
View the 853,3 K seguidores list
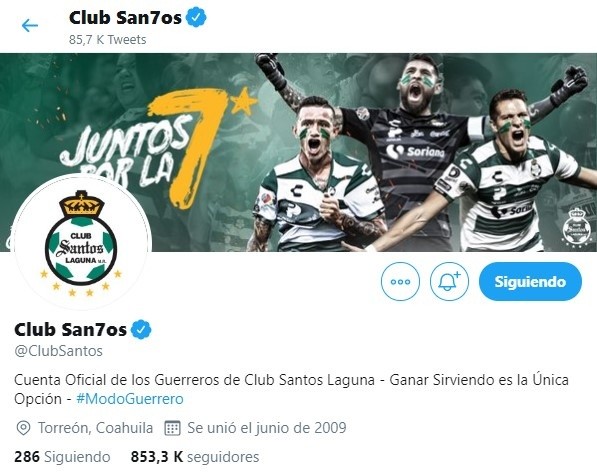tap(195, 457)
